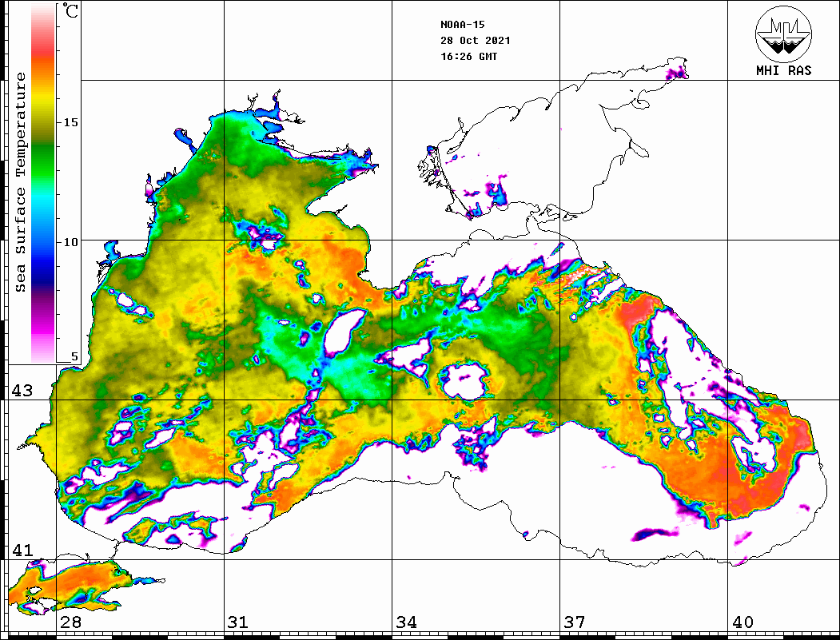The height and width of the screenshot is (640, 840).
Task: Click the "16:26 GMT" time text
Action: (x=468, y=56)
